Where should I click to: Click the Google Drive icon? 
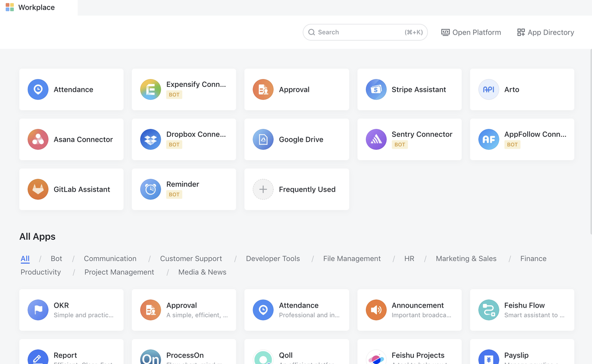tap(263, 140)
